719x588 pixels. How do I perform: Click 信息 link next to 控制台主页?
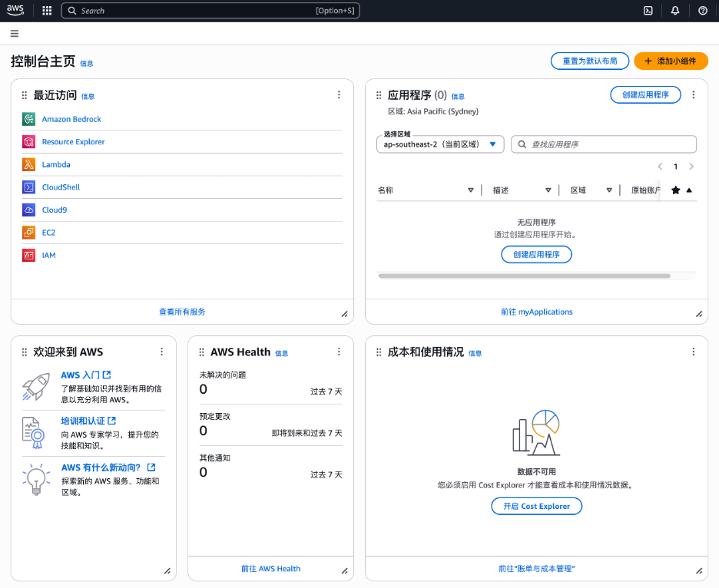click(86, 64)
